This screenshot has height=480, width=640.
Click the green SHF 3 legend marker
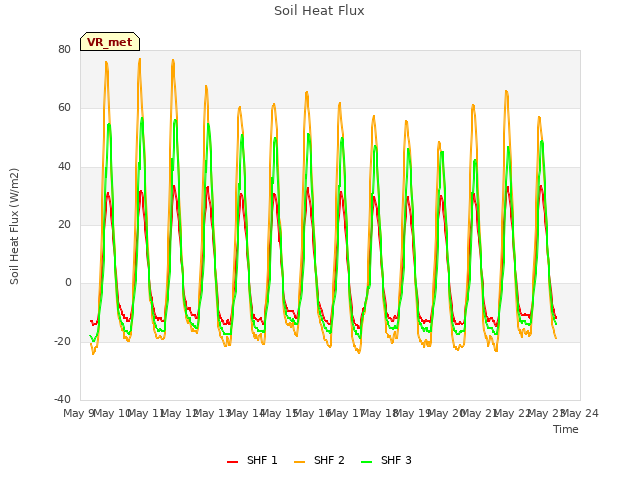[x=367, y=462]
